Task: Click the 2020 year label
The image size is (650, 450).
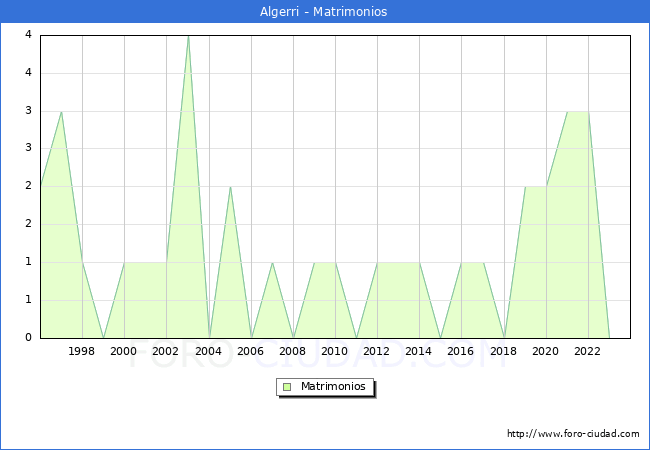Action: click(545, 351)
